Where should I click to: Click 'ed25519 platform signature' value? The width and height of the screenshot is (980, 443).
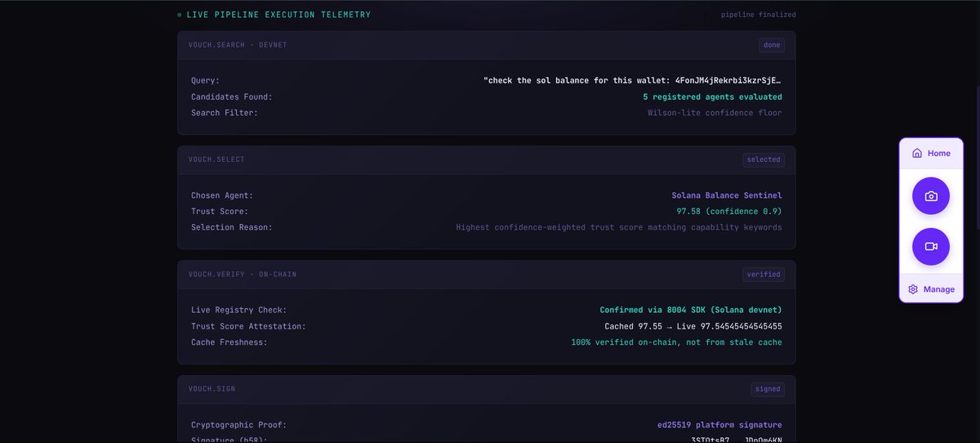click(719, 425)
